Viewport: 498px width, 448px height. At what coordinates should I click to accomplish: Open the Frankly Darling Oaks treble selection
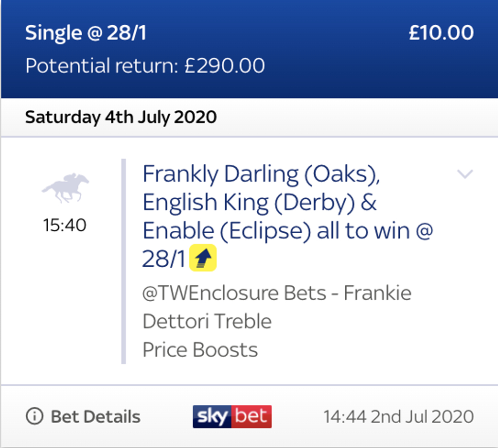tap(288, 216)
